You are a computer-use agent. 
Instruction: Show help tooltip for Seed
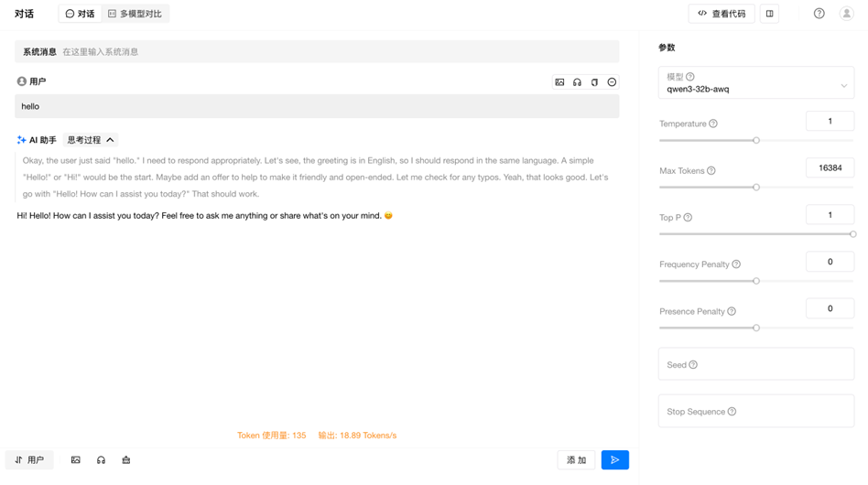[x=694, y=365]
